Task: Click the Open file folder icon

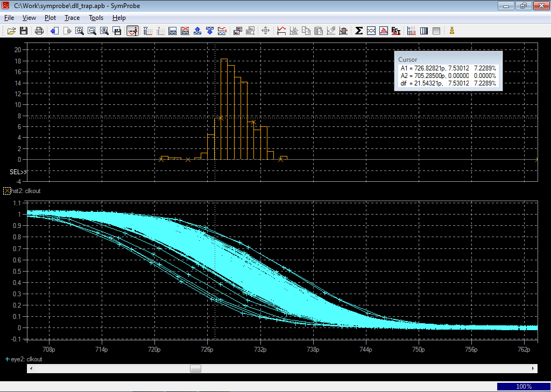Action: [x=11, y=31]
